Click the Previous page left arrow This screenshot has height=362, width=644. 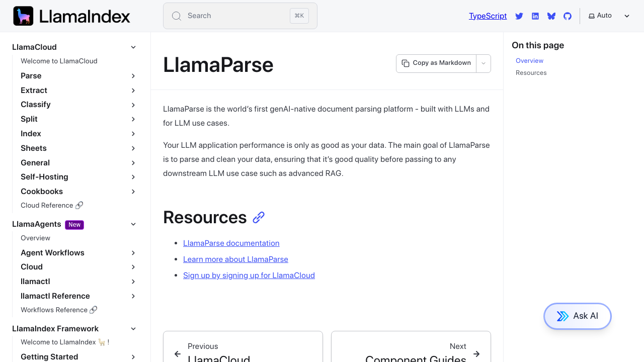[x=178, y=354]
